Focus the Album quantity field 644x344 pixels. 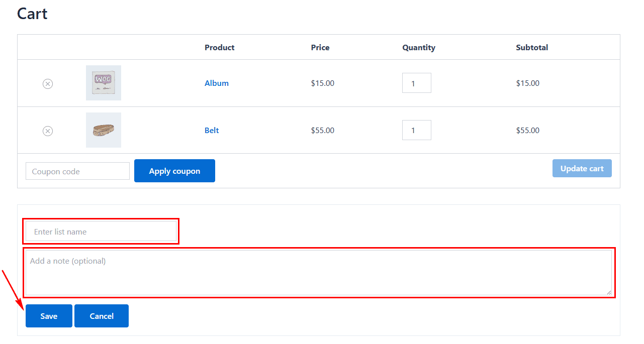(417, 83)
